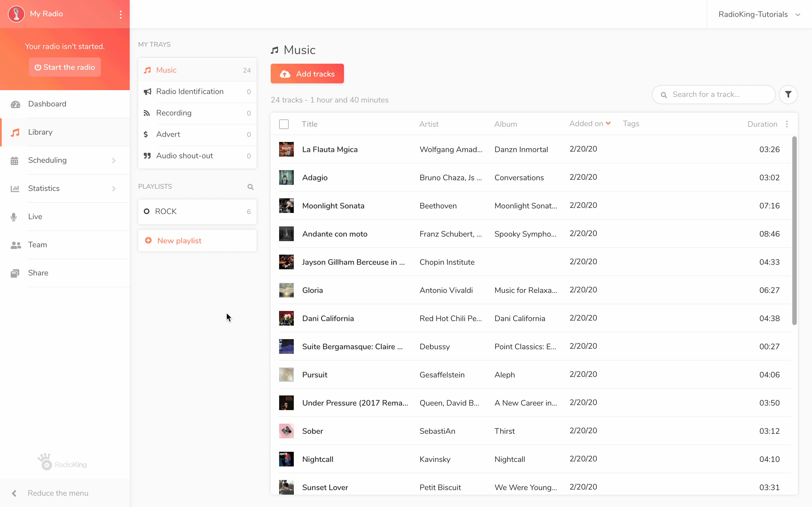This screenshot has height=507, width=812.
Task: Click the Team sidebar icon
Action: pos(15,245)
